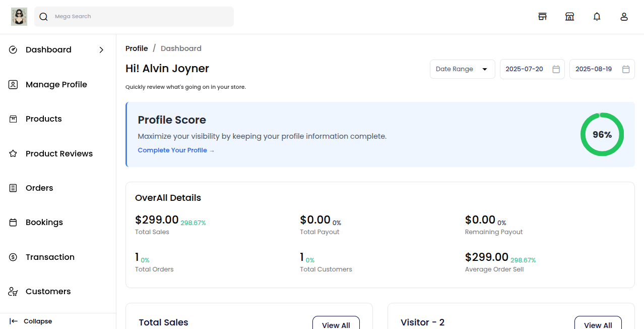Click the search magnifier in Mega Search

click(x=43, y=16)
